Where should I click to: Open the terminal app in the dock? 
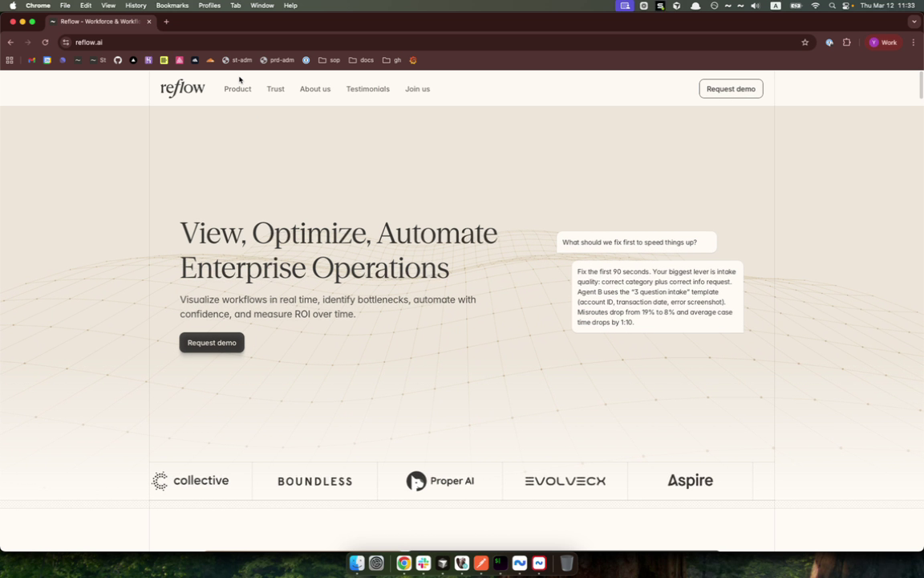[x=500, y=564]
